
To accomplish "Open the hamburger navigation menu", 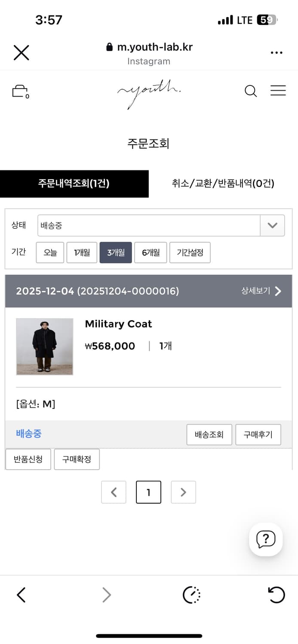I will 278,91.
